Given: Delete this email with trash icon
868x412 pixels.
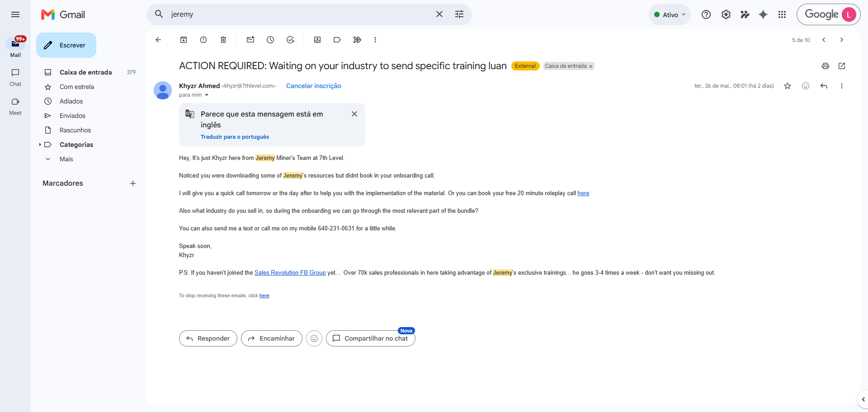Looking at the screenshot, I should tap(223, 40).
